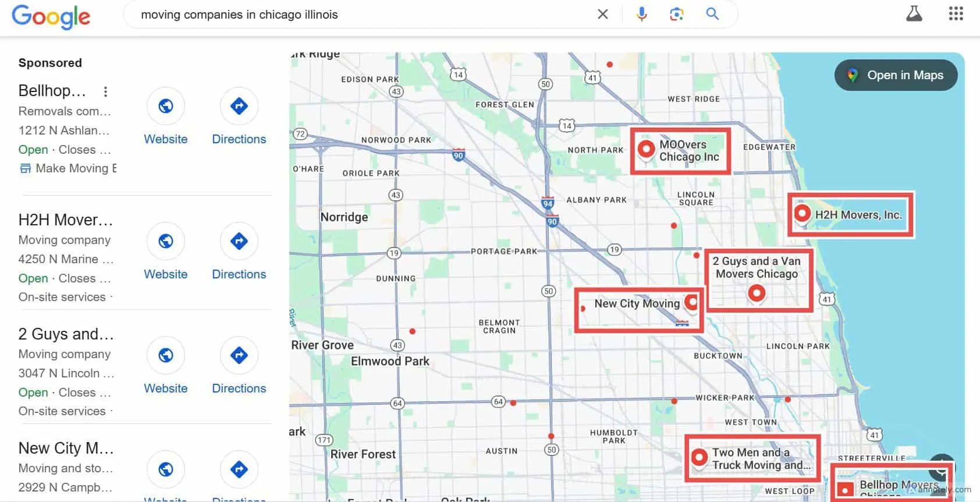Open Search Labs flask icon
This screenshot has height=502, width=980.
tap(914, 14)
